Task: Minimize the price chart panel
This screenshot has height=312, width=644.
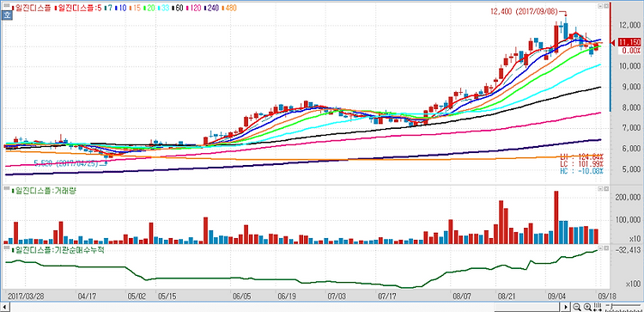Action: click(600, 7)
